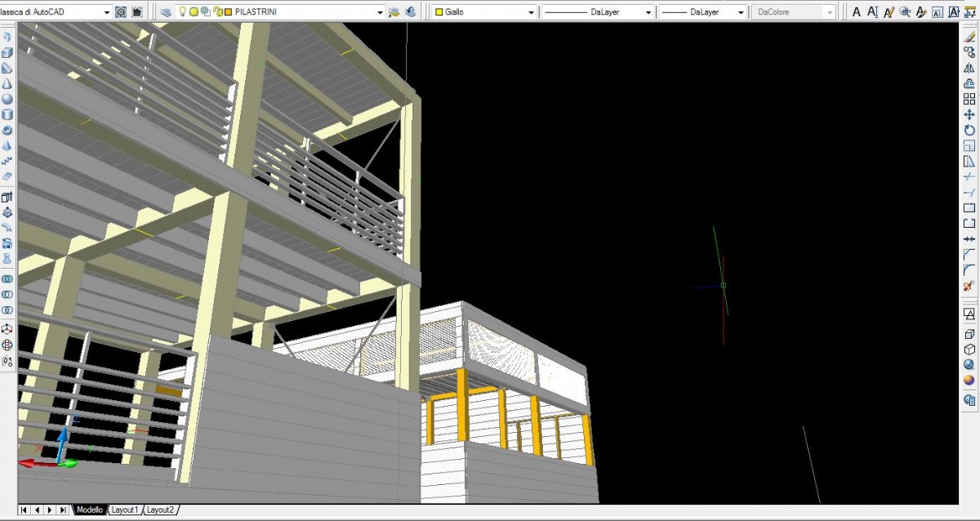Create a Box solid
Viewport: 980px width, 521px height.
click(7, 52)
